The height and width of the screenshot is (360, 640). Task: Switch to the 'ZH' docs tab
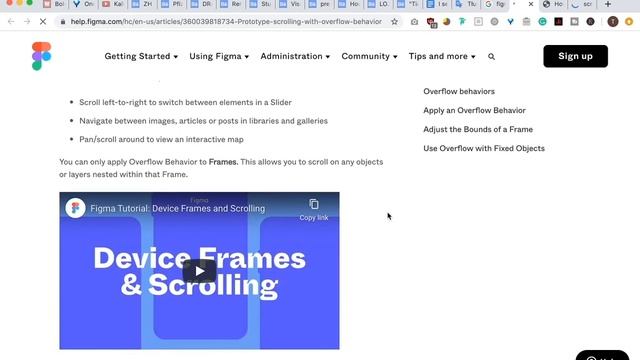click(142, 4)
